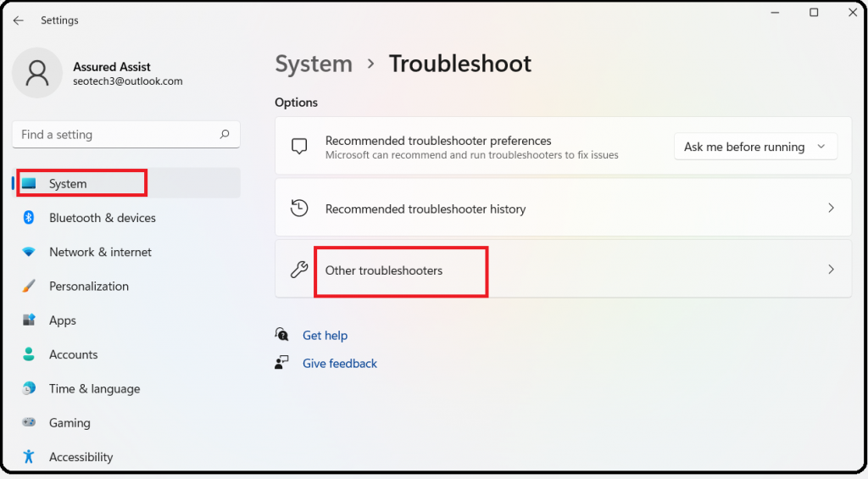Click the Personalization paintbrush icon
The height and width of the screenshot is (479, 868).
point(29,286)
